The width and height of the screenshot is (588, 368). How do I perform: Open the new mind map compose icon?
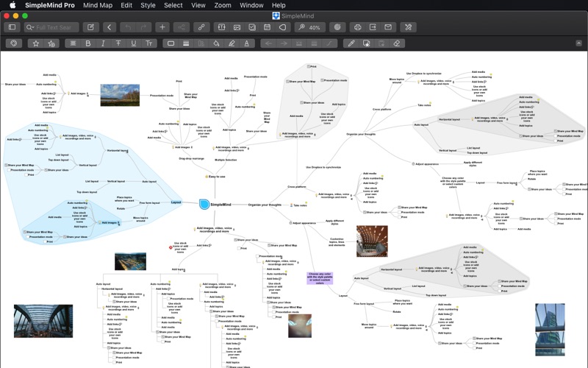click(x=90, y=27)
